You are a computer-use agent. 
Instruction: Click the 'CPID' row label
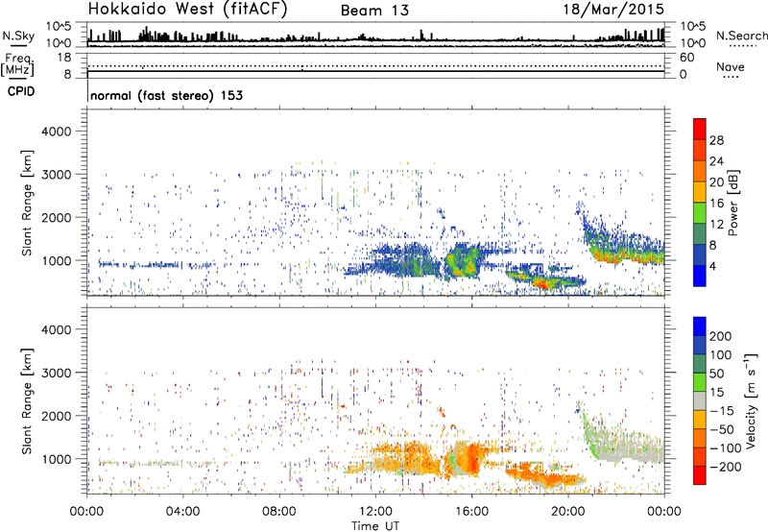[21, 91]
